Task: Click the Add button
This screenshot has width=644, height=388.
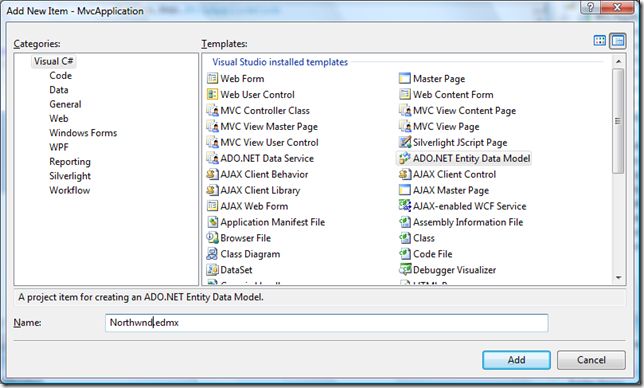Action: coord(516,360)
